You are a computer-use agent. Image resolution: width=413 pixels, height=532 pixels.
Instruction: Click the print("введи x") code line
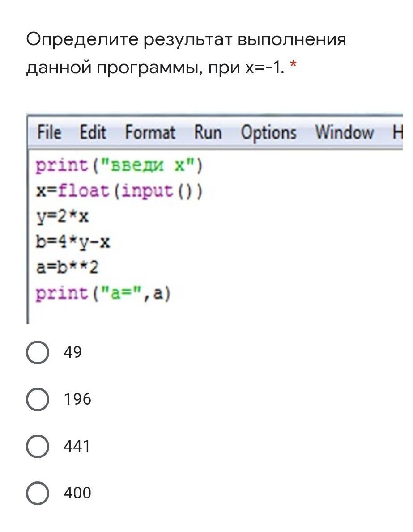coord(119,166)
